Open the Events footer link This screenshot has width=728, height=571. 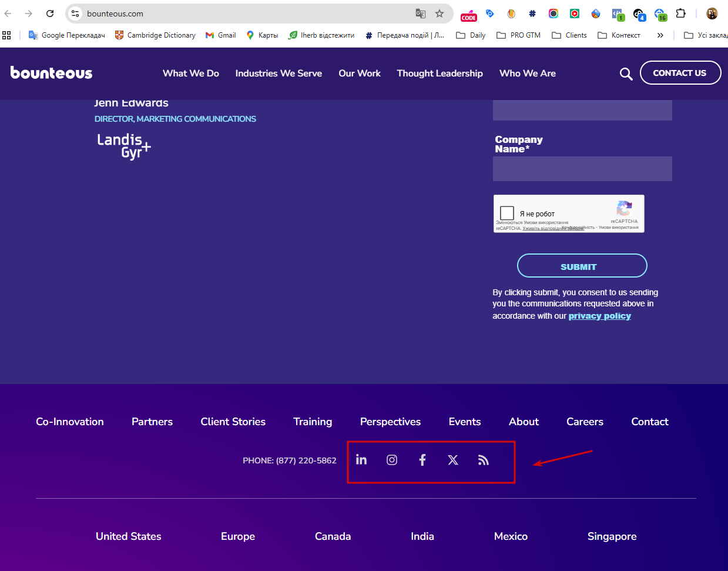pyautogui.click(x=465, y=422)
